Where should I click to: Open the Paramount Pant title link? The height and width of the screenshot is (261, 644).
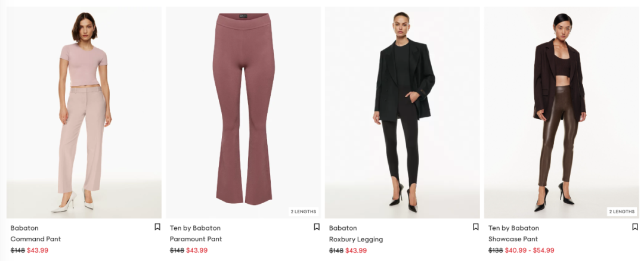coord(196,239)
